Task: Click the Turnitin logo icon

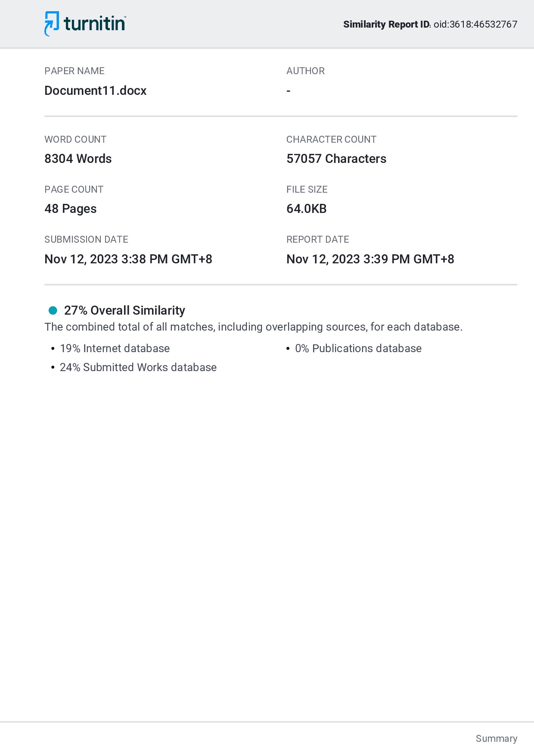Action: click(x=52, y=24)
